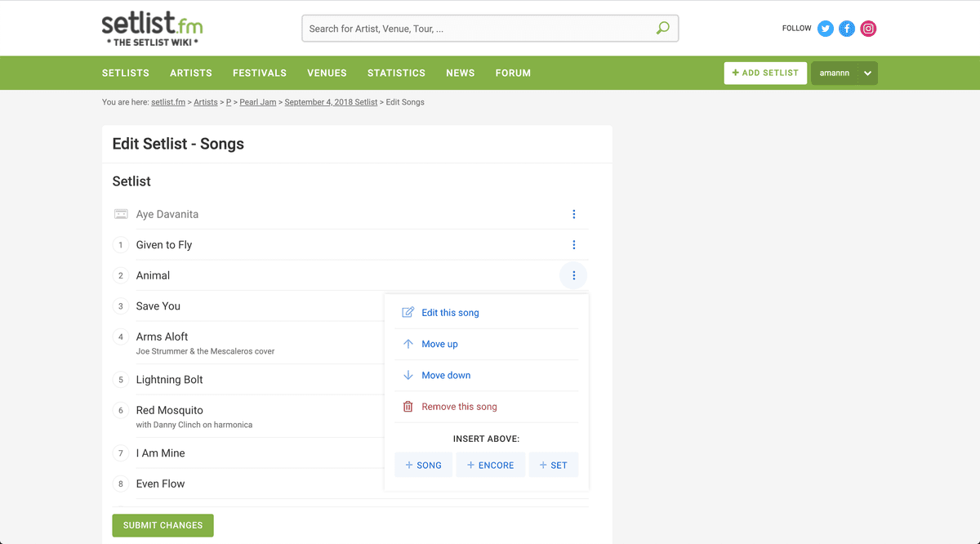
Task: Select the Aye Davanita tape entry
Action: pyautogui.click(x=167, y=214)
